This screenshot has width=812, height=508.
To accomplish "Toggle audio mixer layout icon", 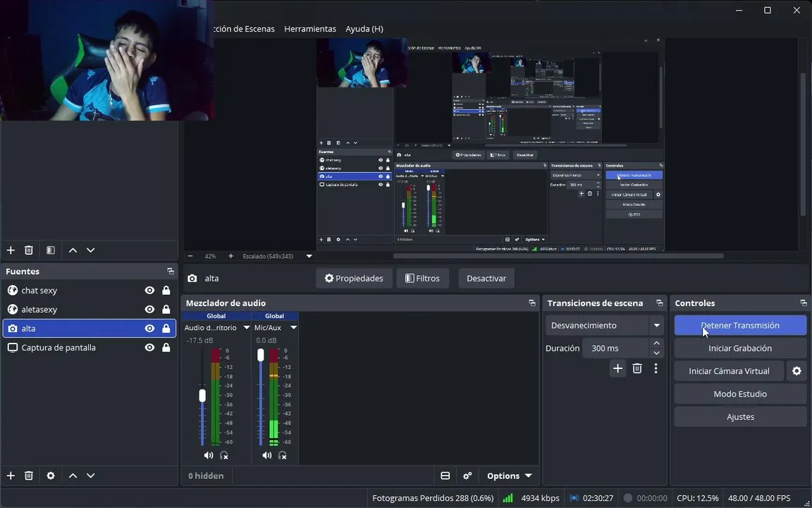I will pyautogui.click(x=445, y=476).
